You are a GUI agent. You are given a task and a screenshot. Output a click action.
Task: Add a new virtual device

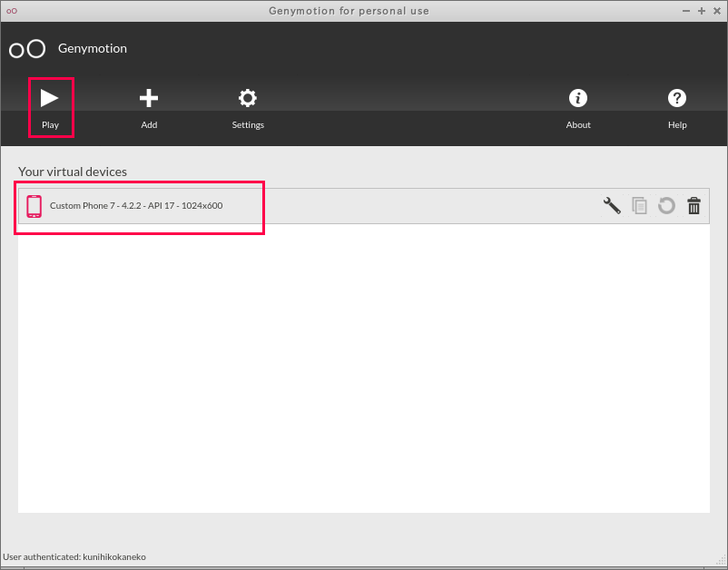pos(149,108)
